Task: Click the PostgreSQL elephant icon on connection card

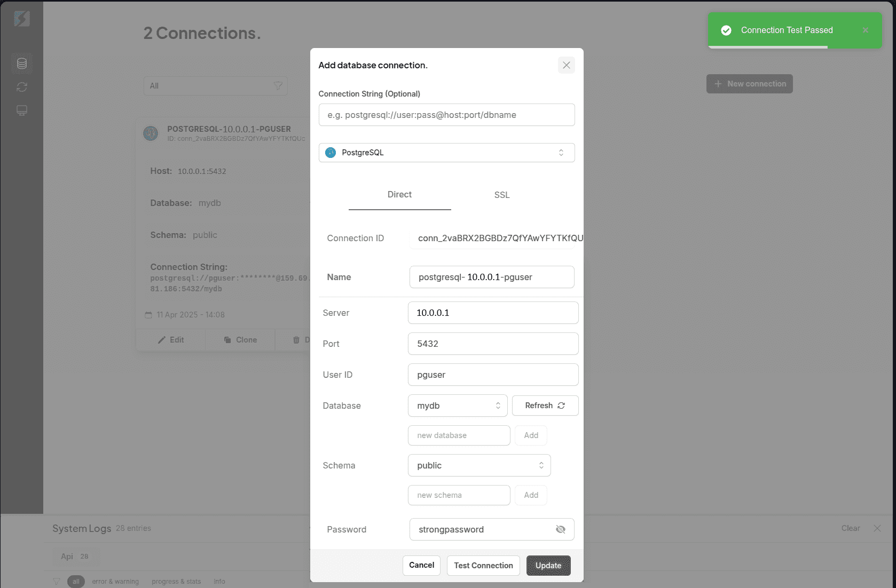Action: pyautogui.click(x=151, y=133)
